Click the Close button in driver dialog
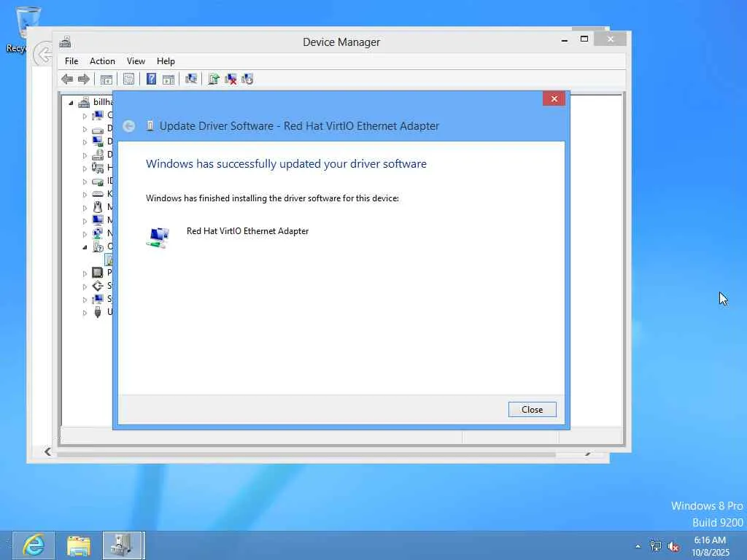 (532, 410)
